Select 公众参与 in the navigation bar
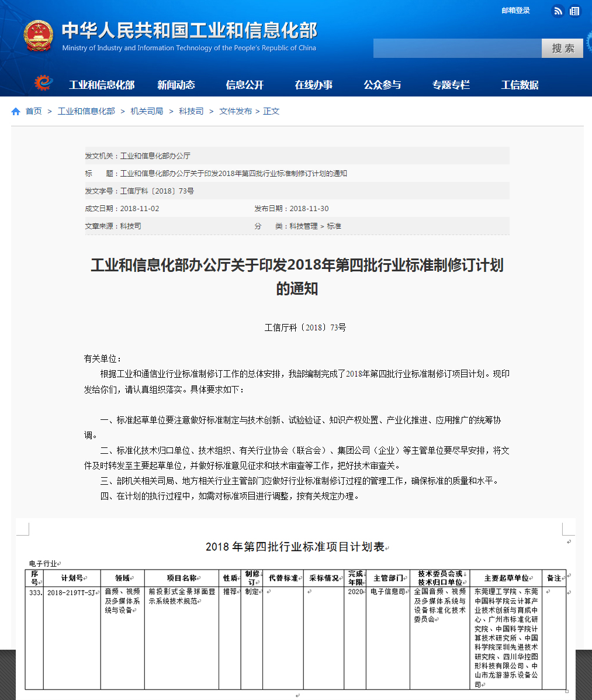Image resolution: width=592 pixels, height=700 pixels. 382,85
